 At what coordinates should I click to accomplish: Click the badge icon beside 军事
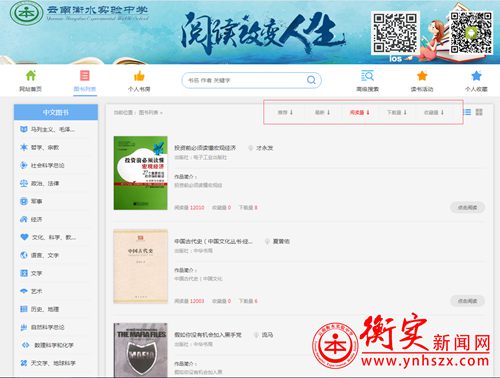click(x=23, y=201)
